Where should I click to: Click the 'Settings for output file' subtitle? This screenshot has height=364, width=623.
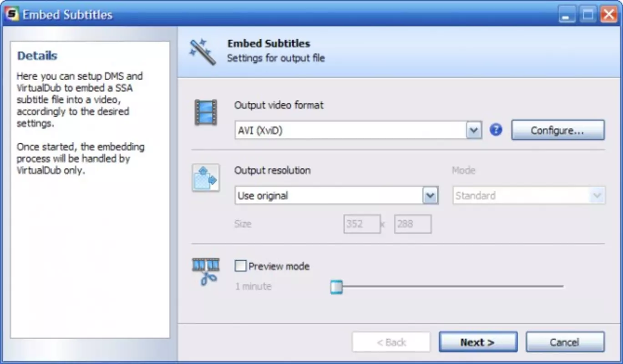click(x=276, y=58)
